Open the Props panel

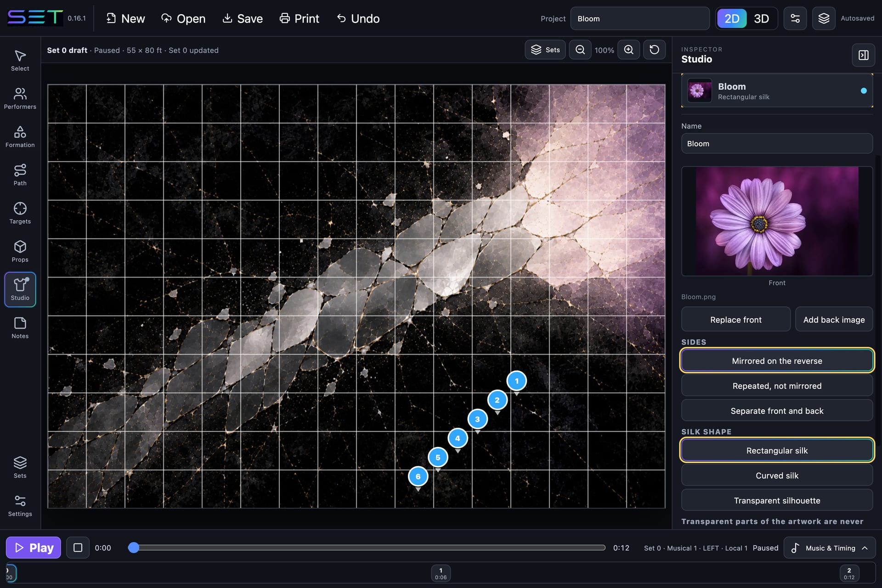click(x=20, y=251)
